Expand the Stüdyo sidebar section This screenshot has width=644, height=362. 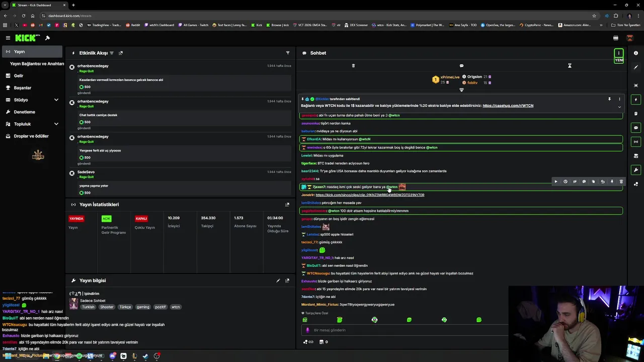pos(56,100)
